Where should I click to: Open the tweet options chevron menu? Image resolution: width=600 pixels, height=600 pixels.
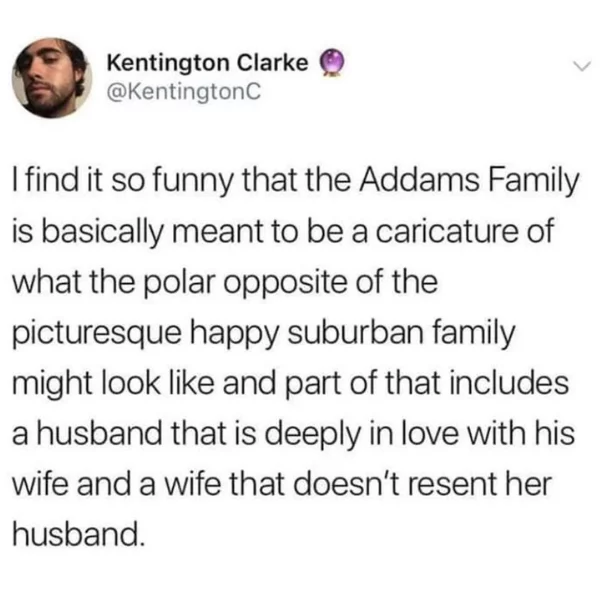click(x=582, y=67)
